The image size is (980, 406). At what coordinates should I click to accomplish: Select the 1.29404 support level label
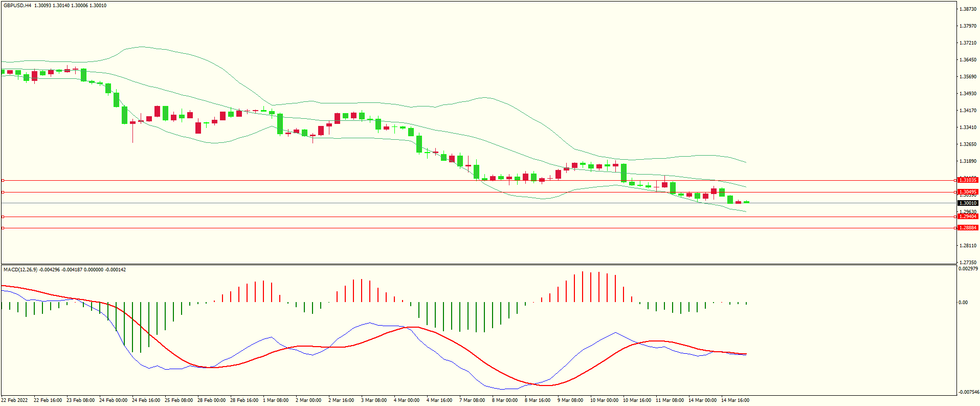click(x=967, y=217)
